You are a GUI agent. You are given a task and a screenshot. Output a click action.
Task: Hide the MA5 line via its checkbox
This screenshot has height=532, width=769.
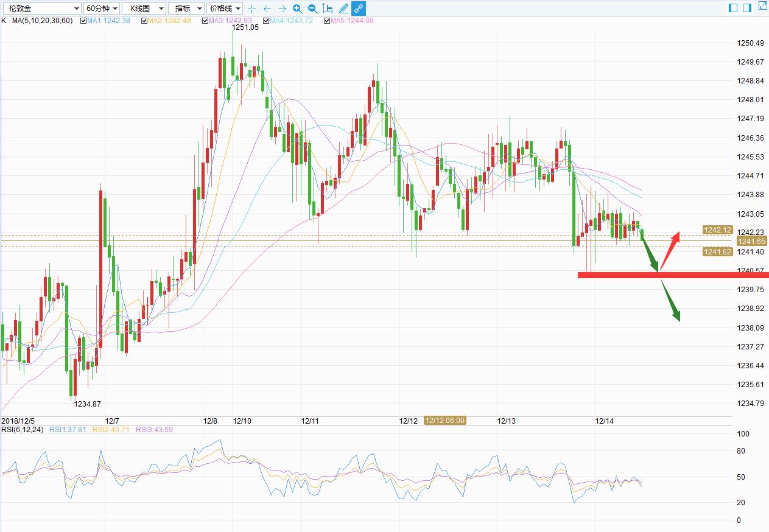tap(327, 21)
